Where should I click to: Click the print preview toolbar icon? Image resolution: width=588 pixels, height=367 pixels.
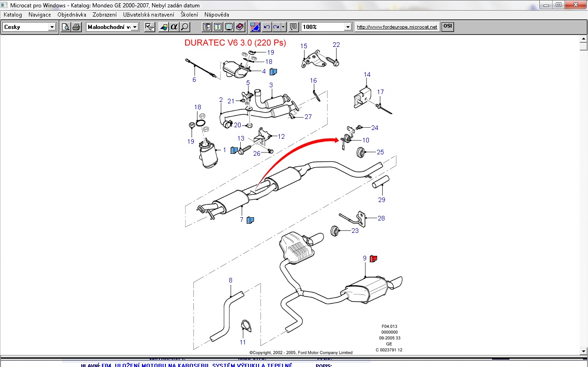tap(66, 27)
